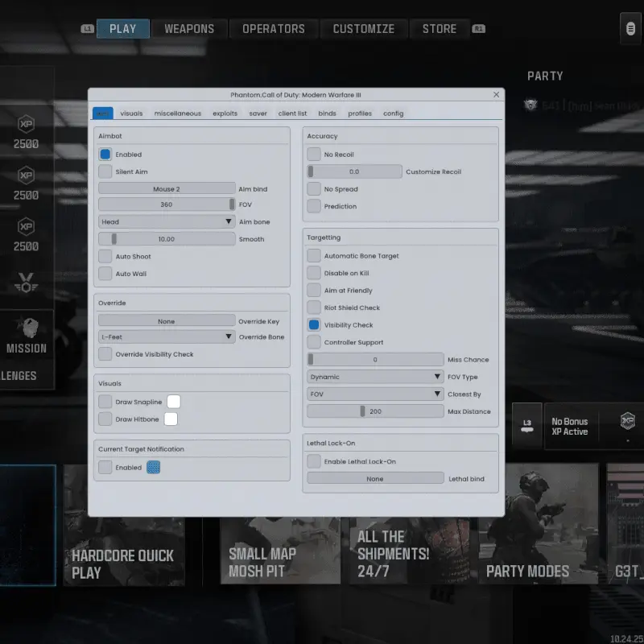The height and width of the screenshot is (644, 644).
Task: Open the Draw Snapline white color swatch
Action: coord(174,402)
